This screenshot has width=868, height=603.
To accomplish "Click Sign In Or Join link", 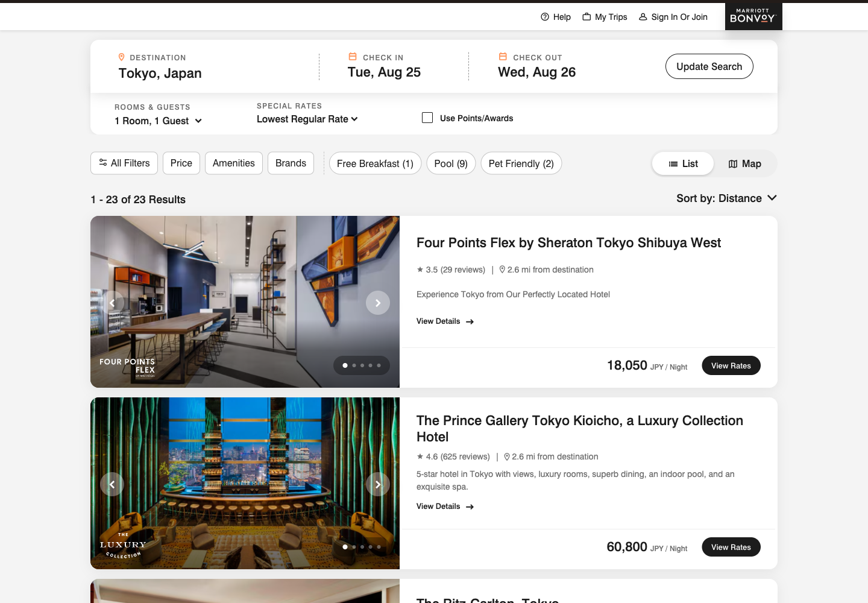I will [673, 17].
